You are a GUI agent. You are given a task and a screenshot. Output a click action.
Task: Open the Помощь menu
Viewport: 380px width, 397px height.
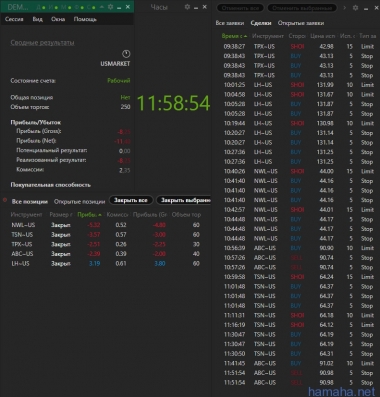pyautogui.click(x=85, y=19)
